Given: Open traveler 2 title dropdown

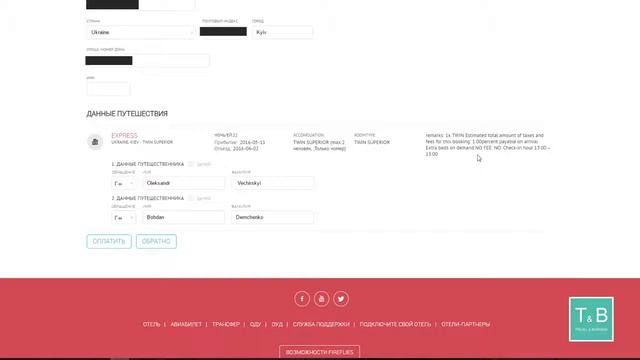Looking at the screenshot, I should point(124,218).
